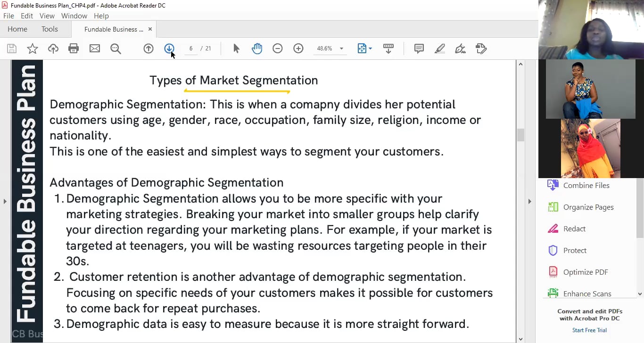Open the Help menu
Viewport: 644px width, 343px height.
pos(101,16)
